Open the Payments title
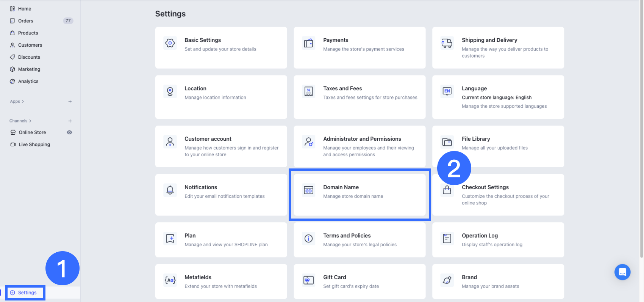Screen dimensions: 644x302 (336, 40)
